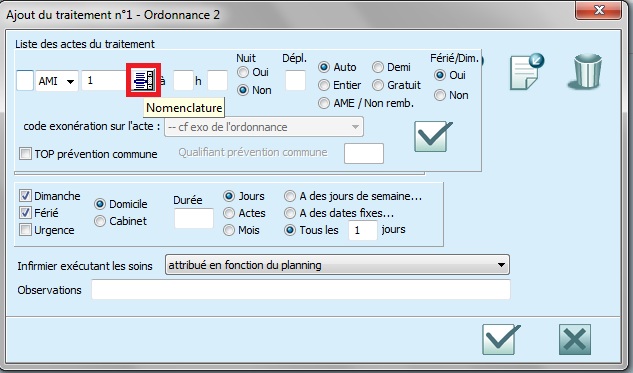The image size is (633, 373).
Task: Tick the TOP prévention commune checkbox
Action: (x=25, y=154)
